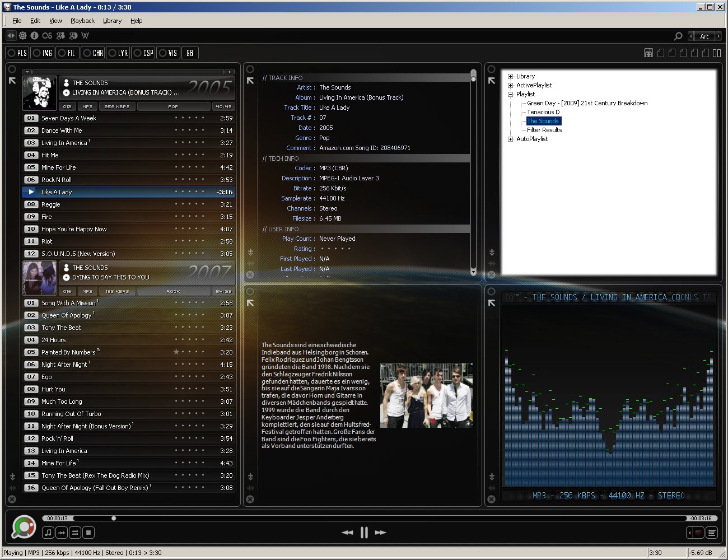
Task: Open the Playback menu
Action: (x=82, y=21)
